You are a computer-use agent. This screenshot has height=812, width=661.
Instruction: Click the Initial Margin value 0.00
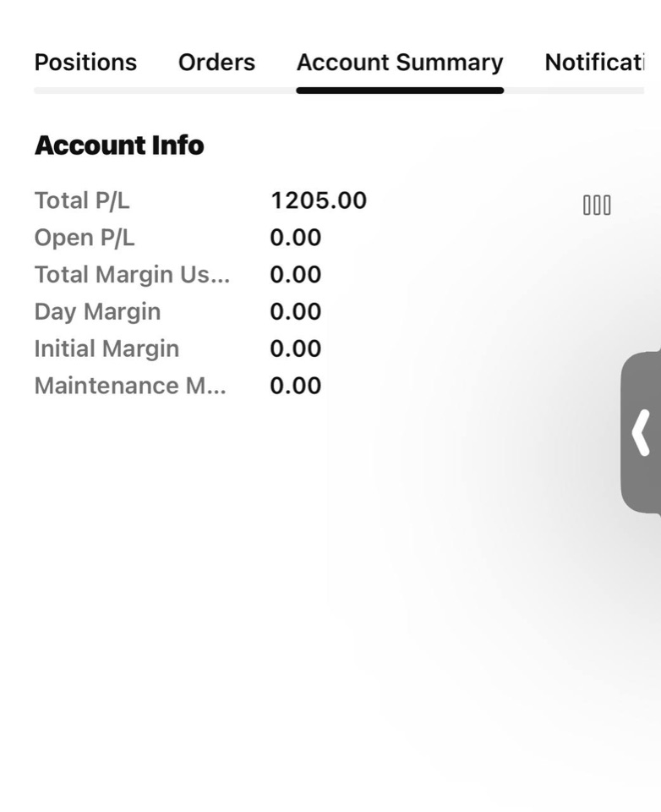click(296, 348)
